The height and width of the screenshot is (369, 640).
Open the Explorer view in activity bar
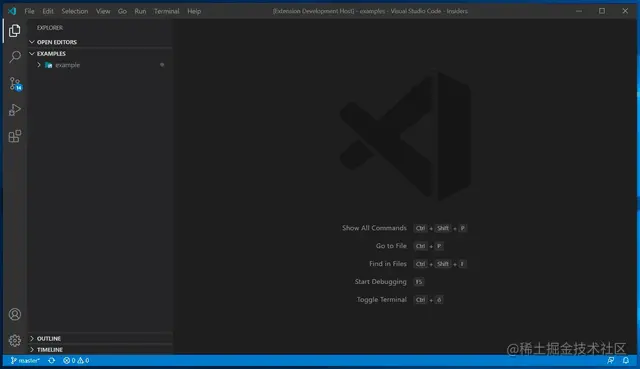pyautogui.click(x=15, y=31)
